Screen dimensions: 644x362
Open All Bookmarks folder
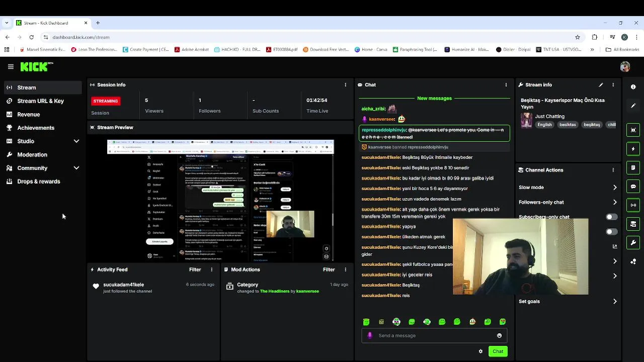point(622,50)
